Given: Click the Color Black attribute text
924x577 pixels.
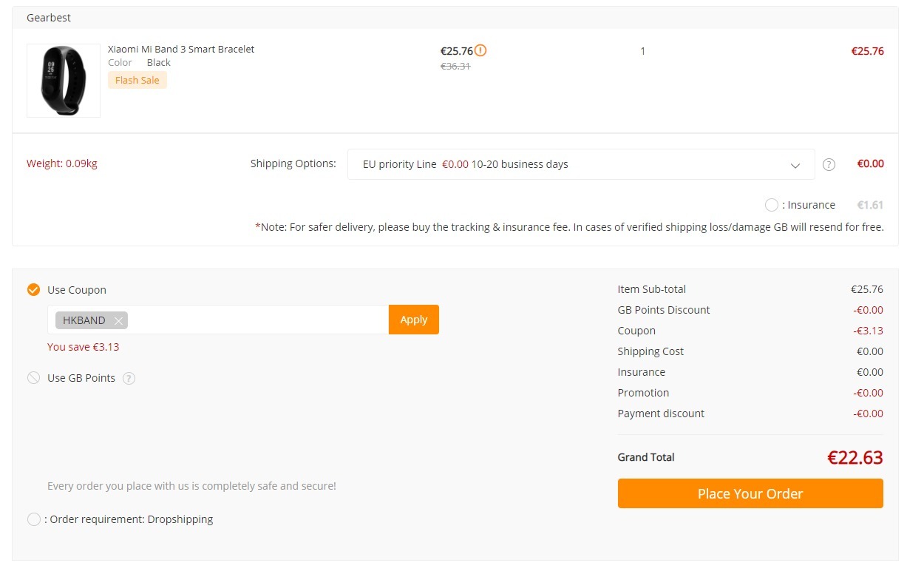Looking at the screenshot, I should point(139,63).
